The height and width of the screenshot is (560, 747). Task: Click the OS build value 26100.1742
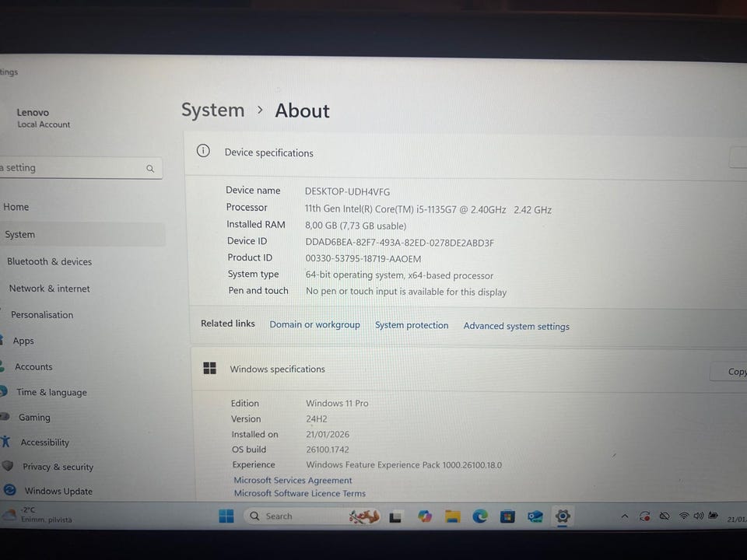click(x=328, y=450)
